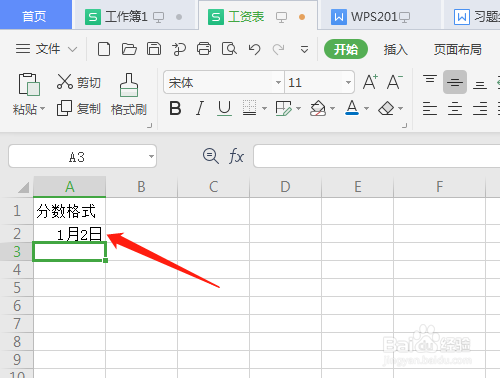
Task: Select row 8 header
Action: pyautogui.click(x=17, y=342)
